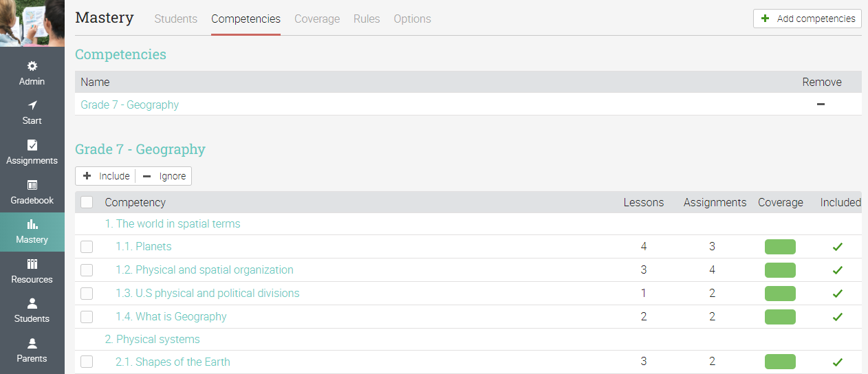Go to Start arrow icon in sidebar

pos(32,106)
